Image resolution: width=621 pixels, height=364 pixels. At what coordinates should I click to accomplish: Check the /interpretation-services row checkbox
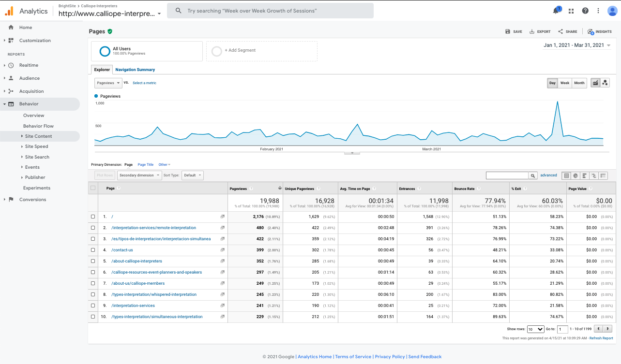click(x=93, y=306)
